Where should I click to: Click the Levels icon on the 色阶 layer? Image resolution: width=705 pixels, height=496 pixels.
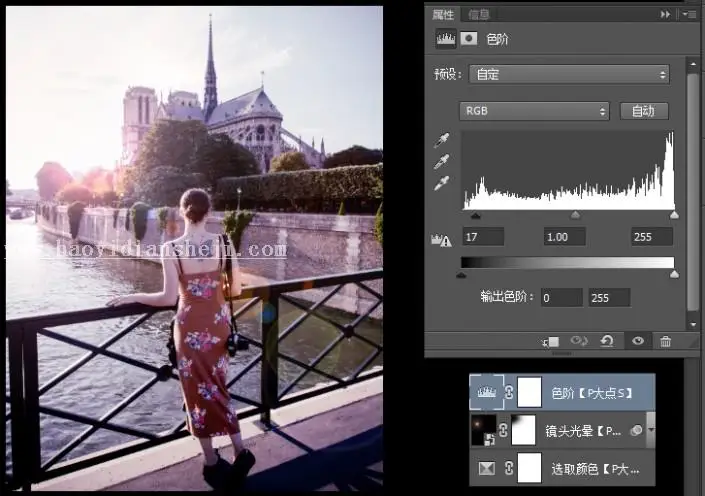click(x=486, y=392)
